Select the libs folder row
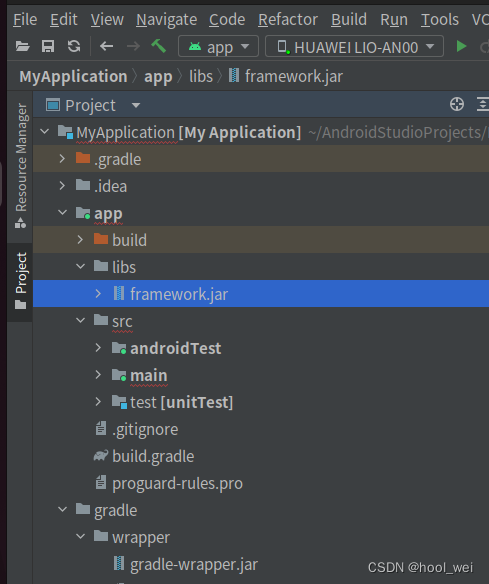The image size is (489, 584). coord(261,267)
